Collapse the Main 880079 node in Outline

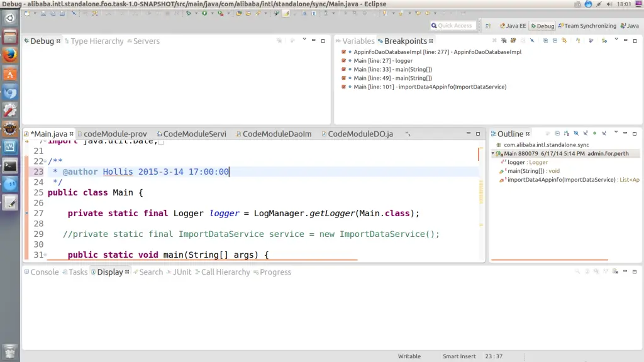(x=494, y=153)
